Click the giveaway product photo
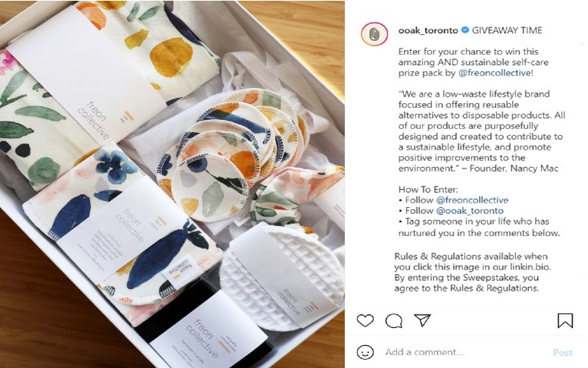Image resolution: width=588 pixels, height=368 pixels. [172, 184]
